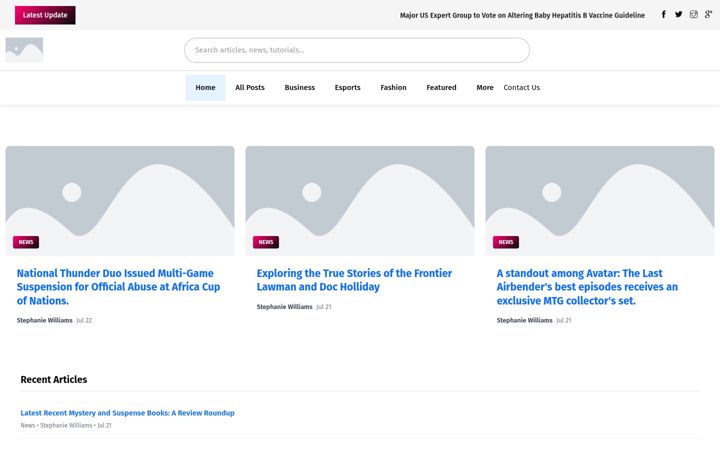
Task: Expand the More navigation menu
Action: coord(484,87)
